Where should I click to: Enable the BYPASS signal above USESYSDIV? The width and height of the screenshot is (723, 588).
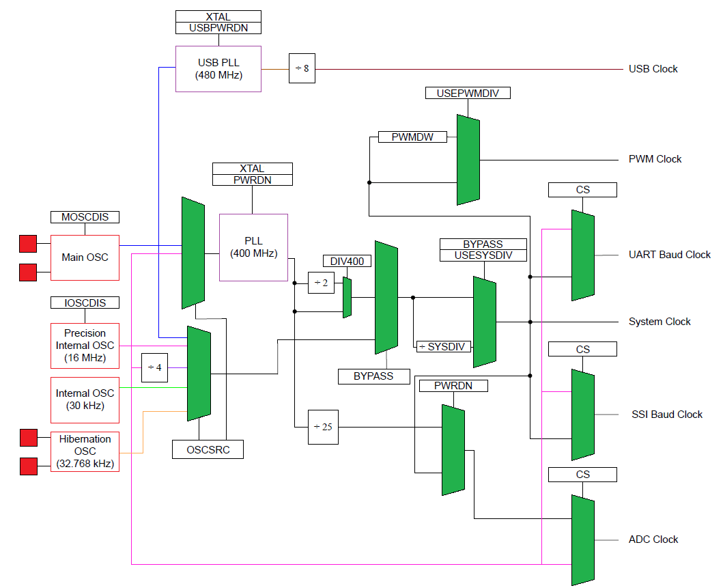tap(484, 243)
